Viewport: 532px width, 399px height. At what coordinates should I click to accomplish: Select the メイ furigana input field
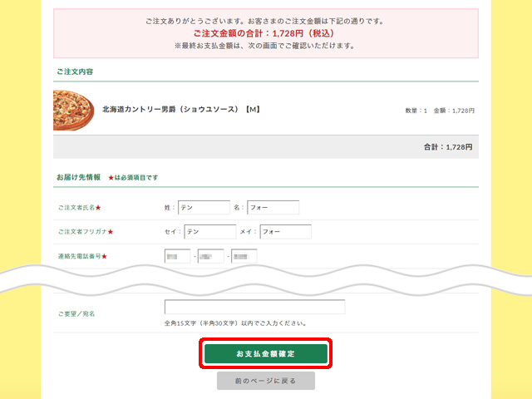point(286,232)
